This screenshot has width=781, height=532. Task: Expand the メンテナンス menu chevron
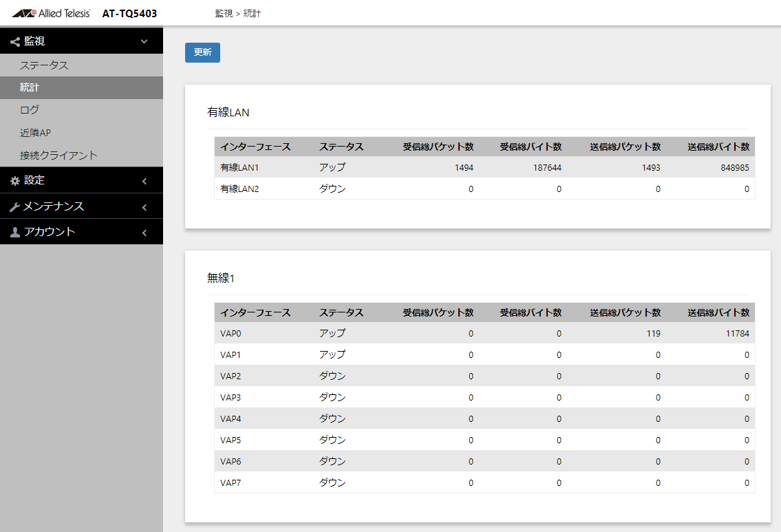click(x=144, y=207)
